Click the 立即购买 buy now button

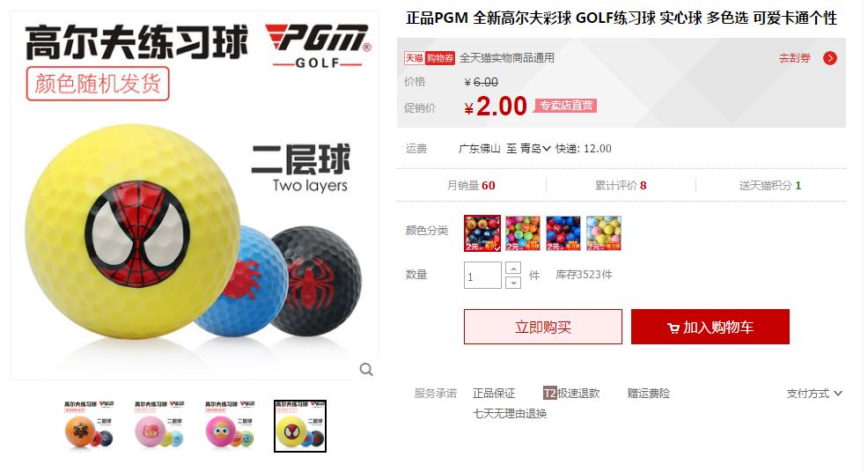543,327
